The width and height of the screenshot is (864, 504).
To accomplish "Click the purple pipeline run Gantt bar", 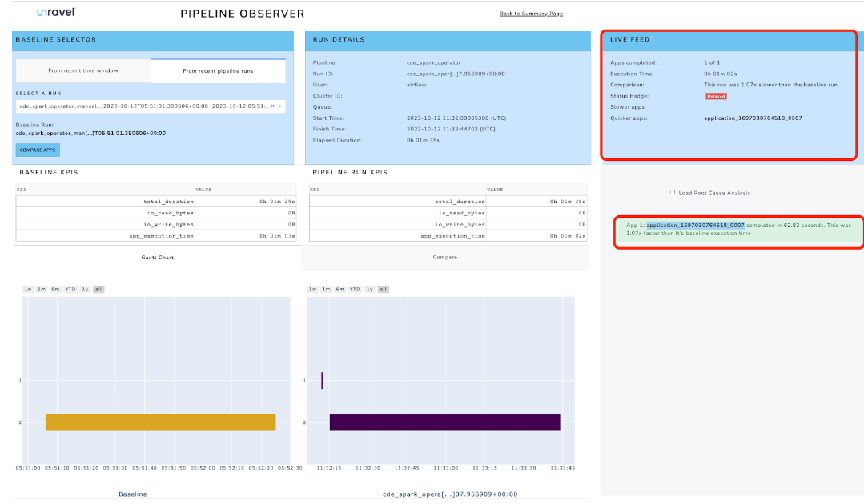I will click(444, 422).
